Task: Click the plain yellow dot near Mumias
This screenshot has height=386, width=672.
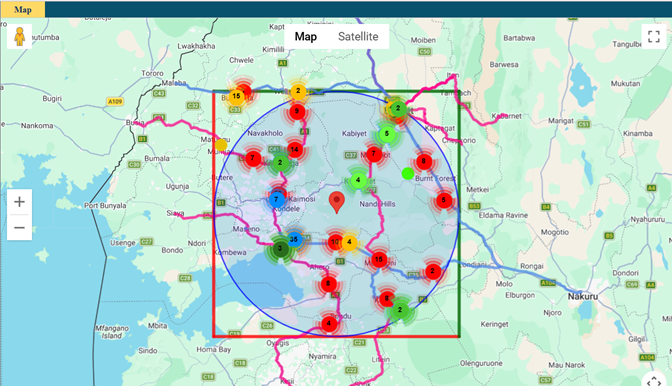Action: (x=221, y=145)
